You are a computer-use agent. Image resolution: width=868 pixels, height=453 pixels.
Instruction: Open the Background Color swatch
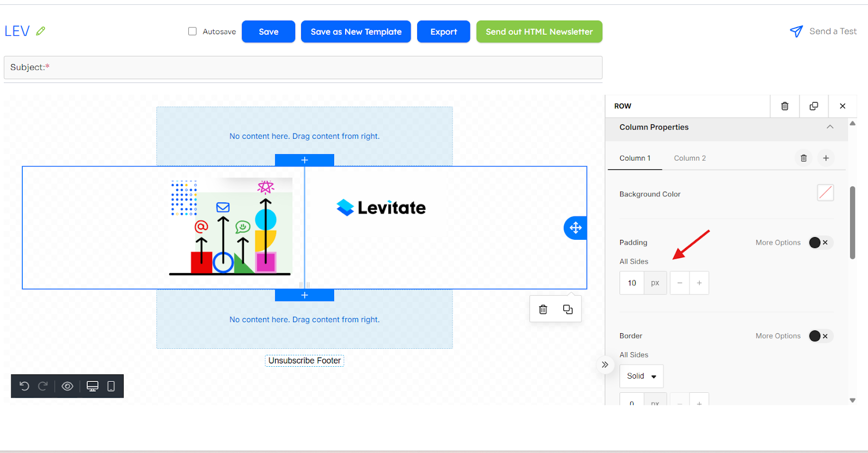(825, 193)
